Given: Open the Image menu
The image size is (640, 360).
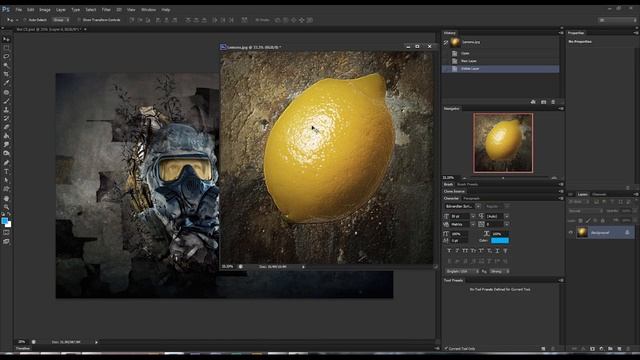Looking at the screenshot, I should tap(44, 9).
